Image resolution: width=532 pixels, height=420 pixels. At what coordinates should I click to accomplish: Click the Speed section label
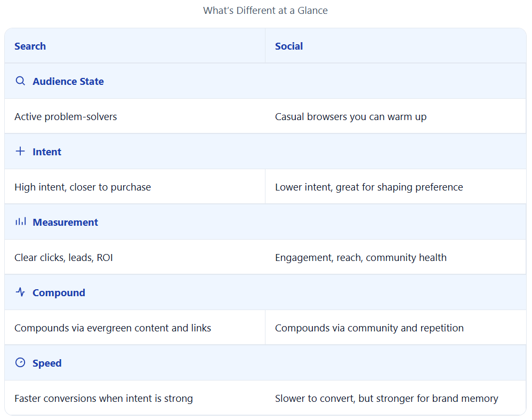(47, 363)
